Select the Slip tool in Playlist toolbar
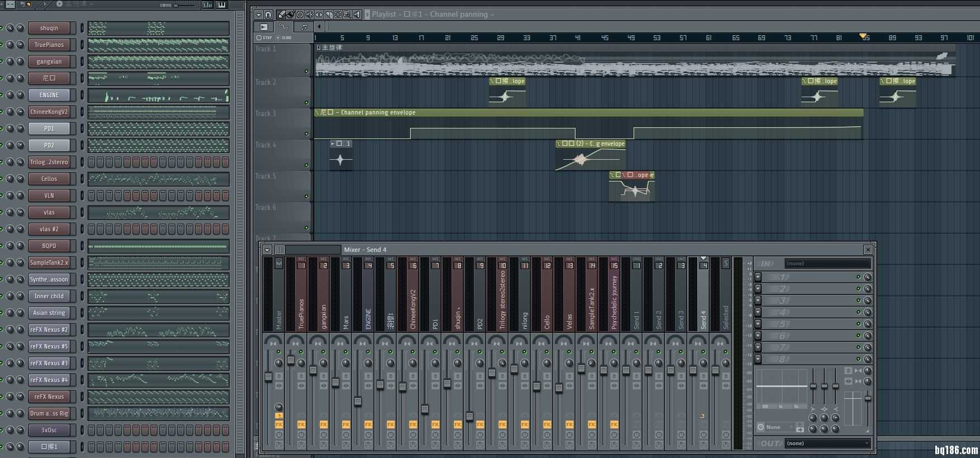980x458 pixels. 319,15
